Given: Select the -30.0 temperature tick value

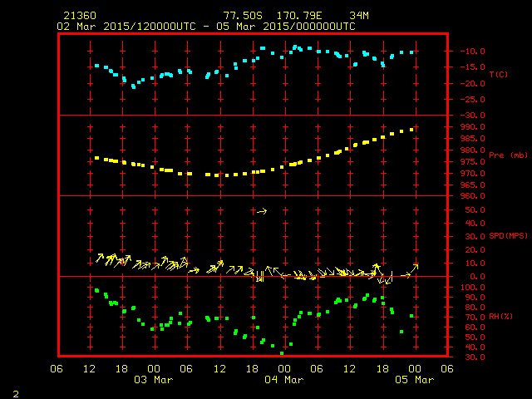Looking at the screenshot, I should coord(473,116).
